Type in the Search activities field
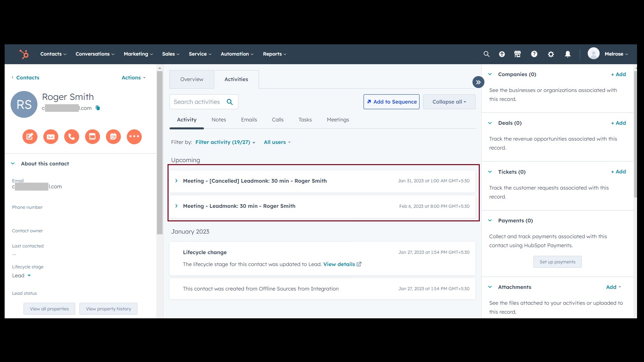This screenshot has width=644, height=362. click(x=199, y=102)
